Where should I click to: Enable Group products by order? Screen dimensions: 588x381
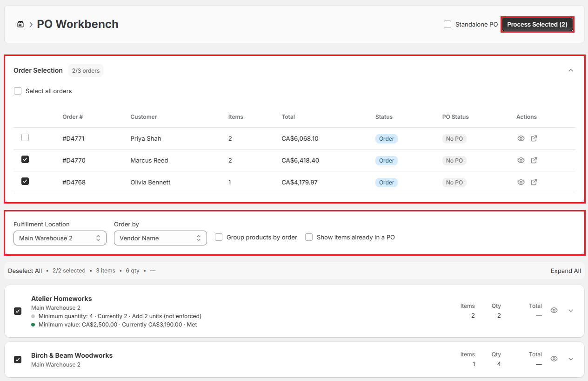click(x=219, y=237)
